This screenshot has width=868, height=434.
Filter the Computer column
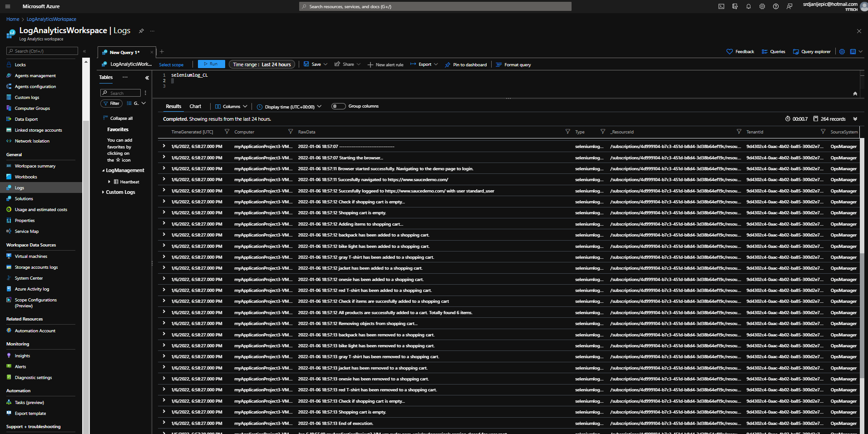coord(291,132)
